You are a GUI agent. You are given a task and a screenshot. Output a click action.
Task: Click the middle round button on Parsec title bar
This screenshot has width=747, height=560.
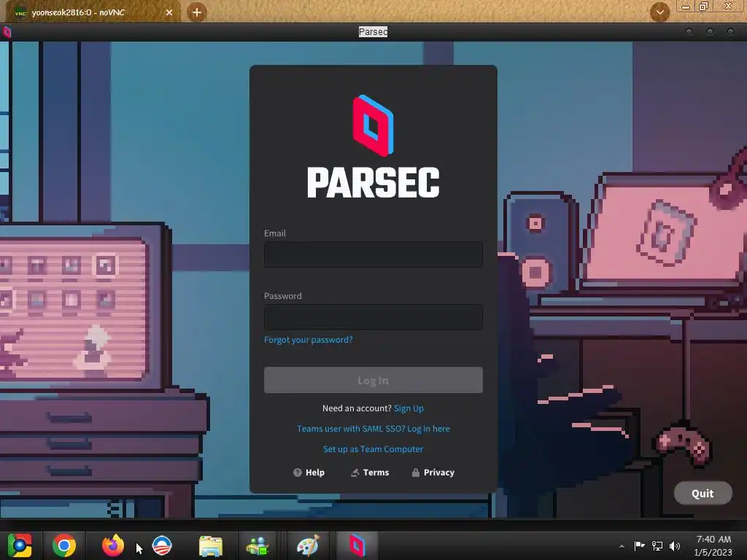(x=710, y=32)
